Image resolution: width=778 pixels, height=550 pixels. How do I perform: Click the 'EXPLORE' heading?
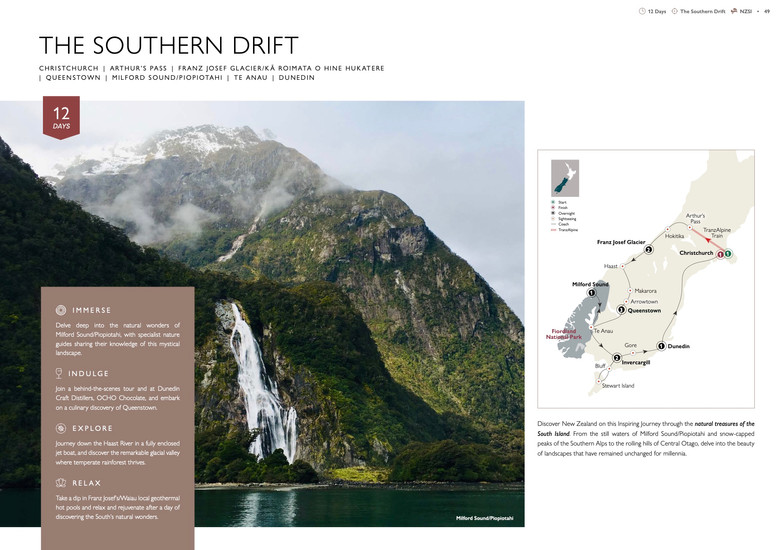92,428
